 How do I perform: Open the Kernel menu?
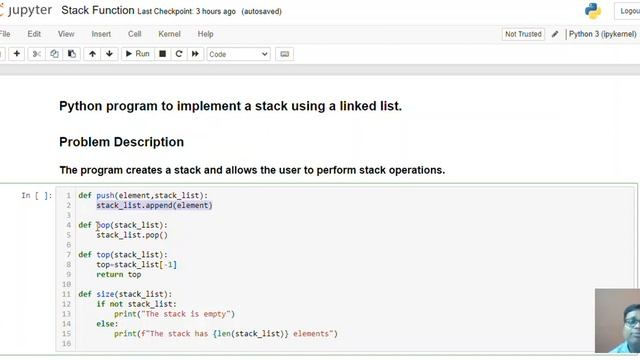click(x=169, y=34)
